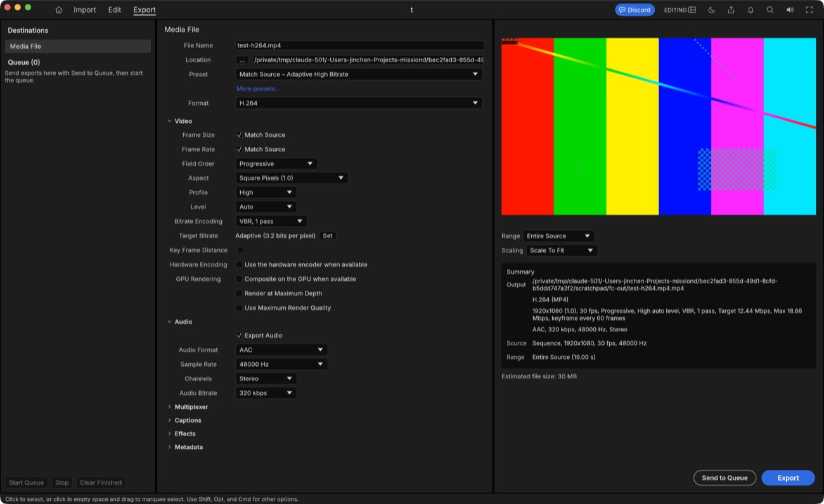Image resolution: width=824 pixels, height=504 pixels.
Task: Enable the Key Frame Distance checkbox
Action: [240, 250]
